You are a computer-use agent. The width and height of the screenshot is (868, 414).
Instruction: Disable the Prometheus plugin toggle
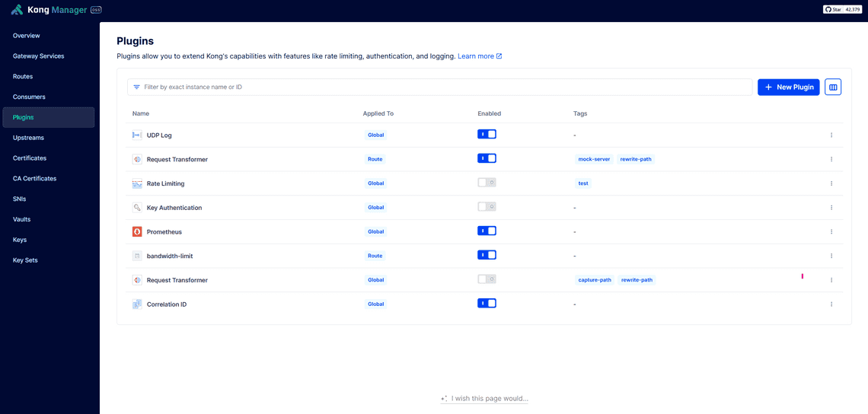pyautogui.click(x=487, y=231)
